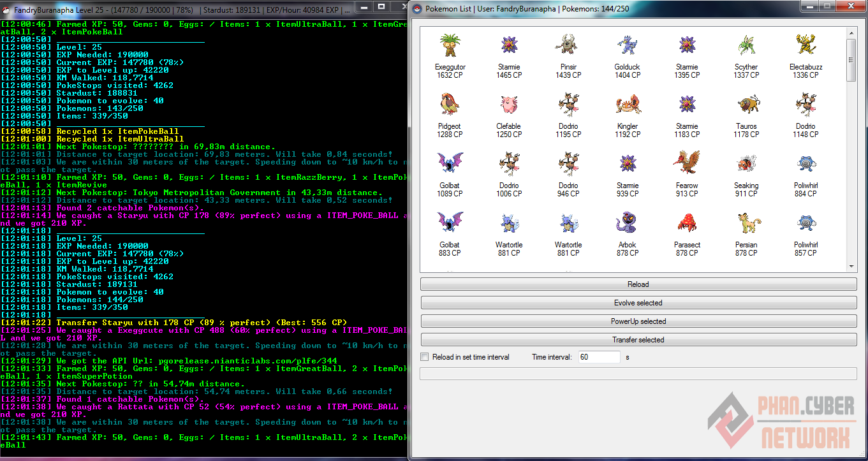Click console line 'Found 2 catchable Pokemon(s).'
The width and height of the screenshot is (868, 461).
pos(103,208)
